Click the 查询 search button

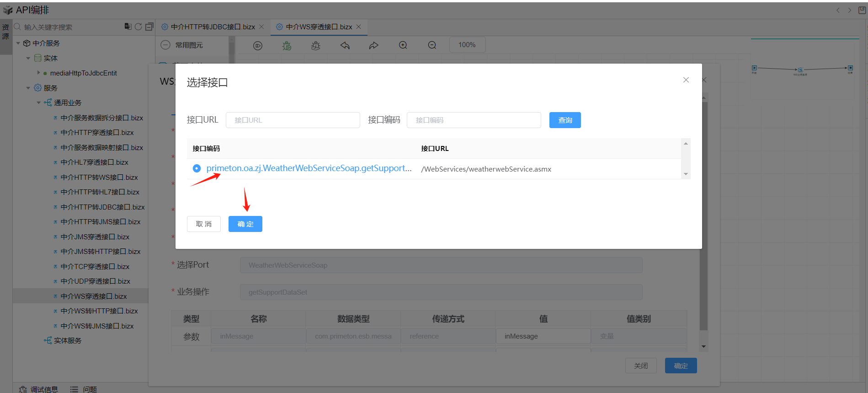[564, 120]
